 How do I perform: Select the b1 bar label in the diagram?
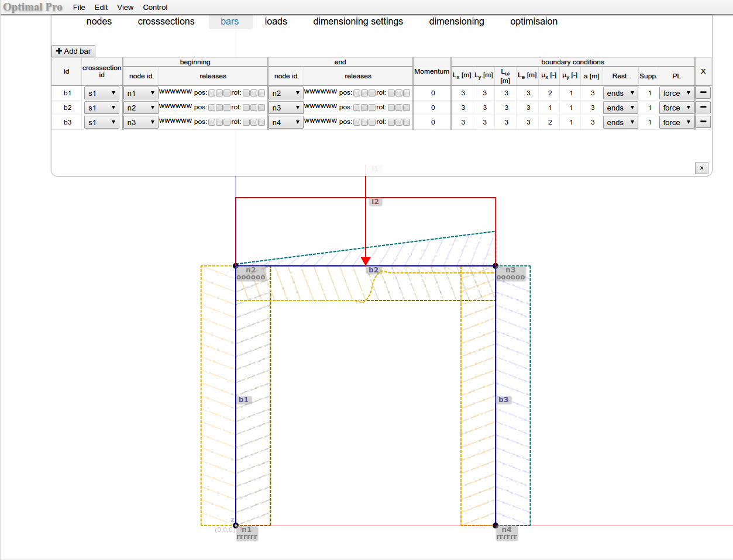pos(243,400)
